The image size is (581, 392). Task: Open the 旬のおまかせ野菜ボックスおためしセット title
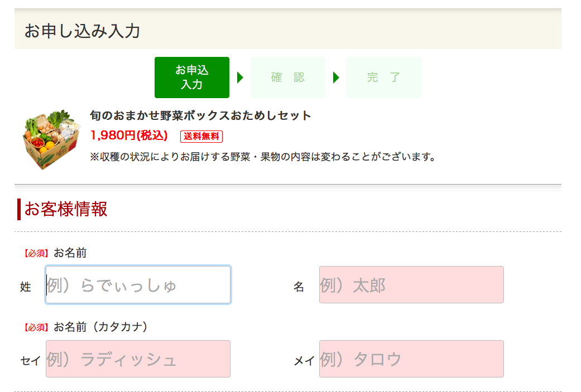(x=200, y=116)
